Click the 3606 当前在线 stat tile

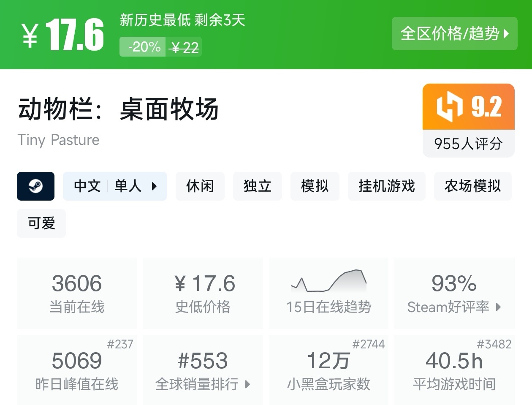point(77,293)
